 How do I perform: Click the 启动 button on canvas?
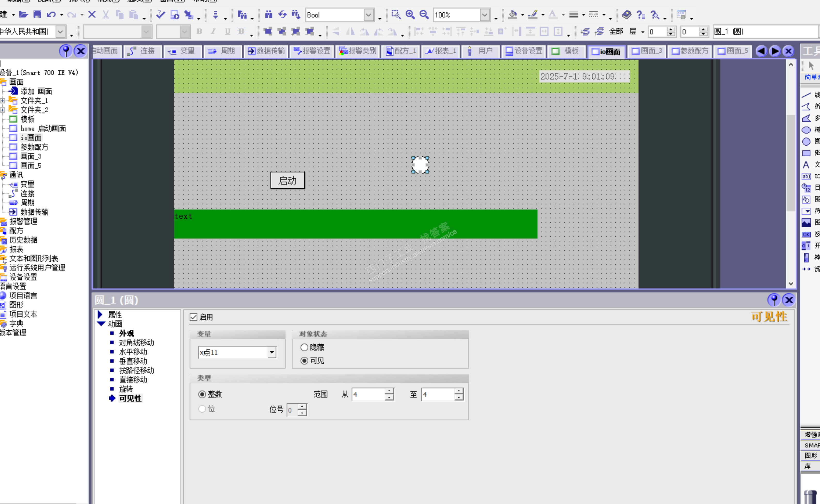pos(287,181)
